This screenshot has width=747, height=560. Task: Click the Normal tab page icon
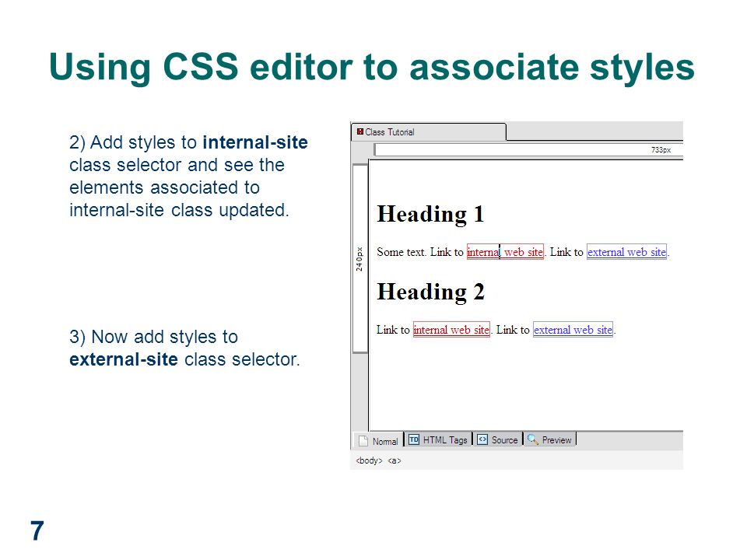(x=363, y=441)
